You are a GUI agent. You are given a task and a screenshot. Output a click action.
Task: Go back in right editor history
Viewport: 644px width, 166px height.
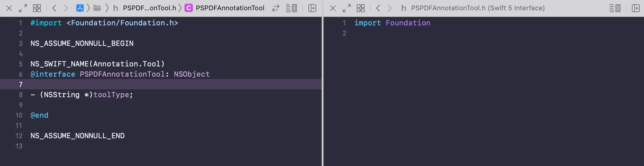click(378, 8)
